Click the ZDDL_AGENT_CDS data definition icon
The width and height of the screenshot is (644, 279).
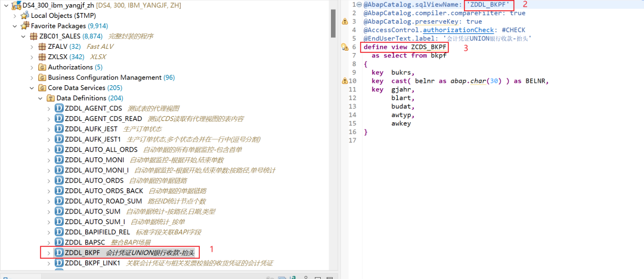[58, 108]
